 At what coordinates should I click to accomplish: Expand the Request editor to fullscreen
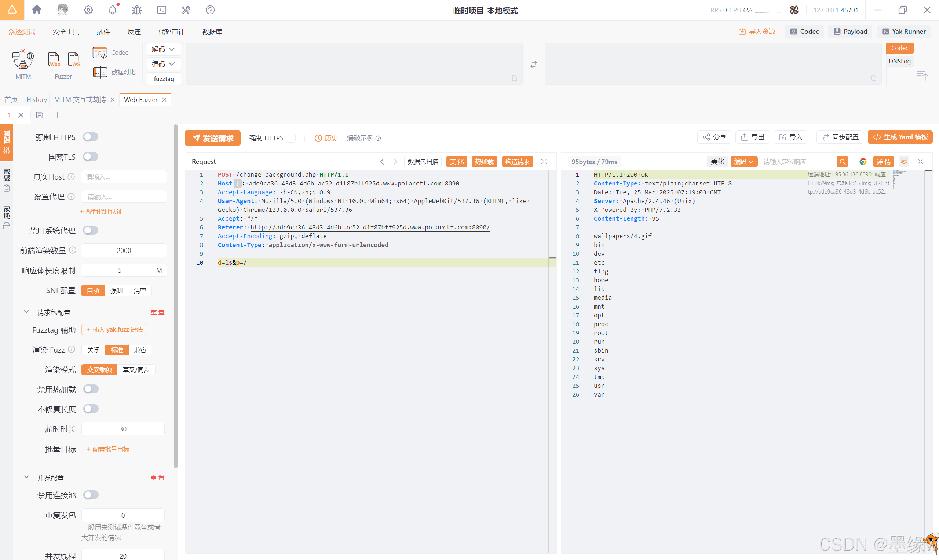[544, 162]
